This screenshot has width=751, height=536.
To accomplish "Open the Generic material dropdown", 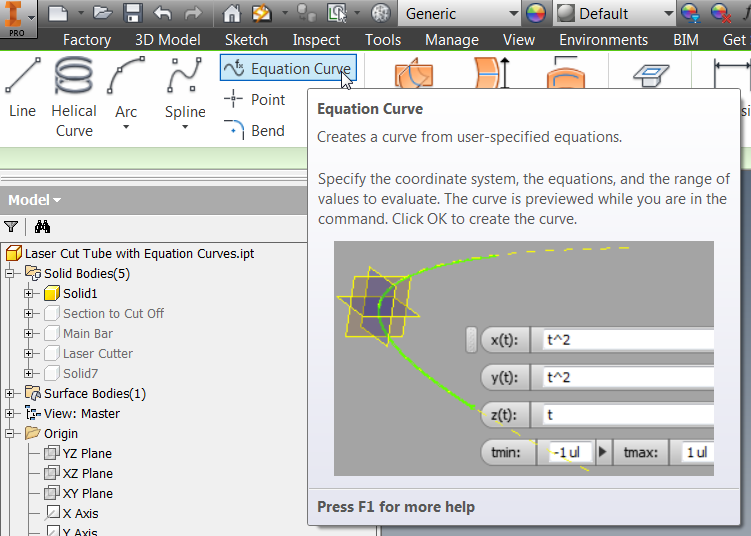I will (513, 13).
